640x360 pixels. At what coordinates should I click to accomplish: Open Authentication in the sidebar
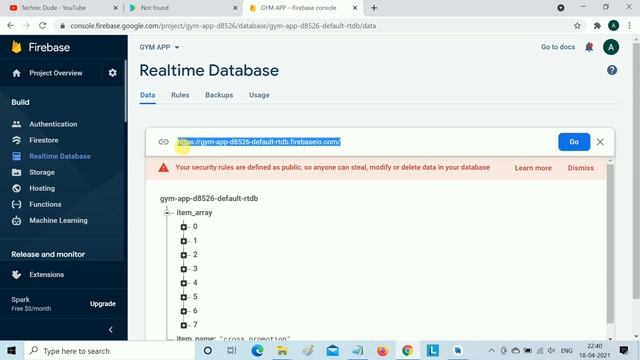tap(53, 124)
